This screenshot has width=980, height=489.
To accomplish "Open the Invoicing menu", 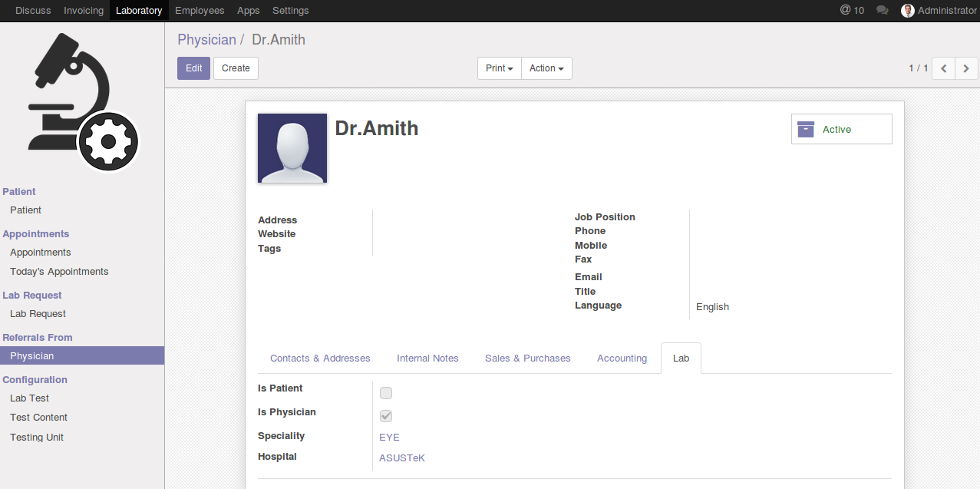I will click(84, 11).
